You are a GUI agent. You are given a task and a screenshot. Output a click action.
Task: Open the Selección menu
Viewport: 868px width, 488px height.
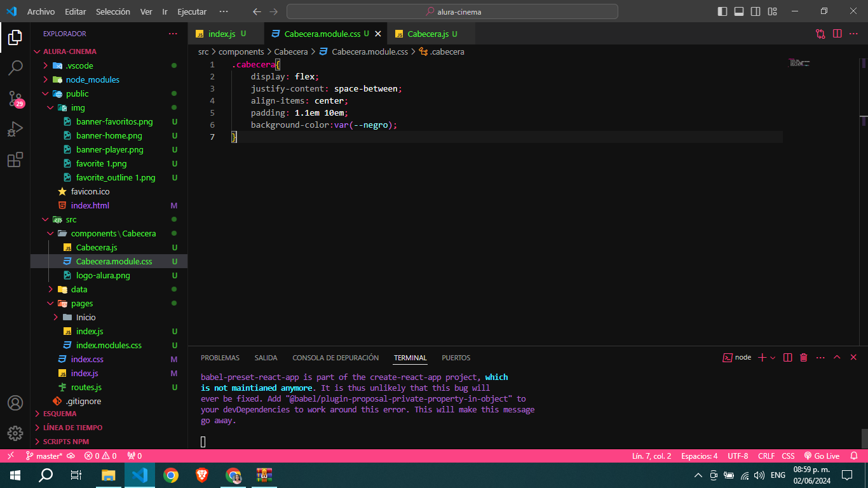coord(113,12)
